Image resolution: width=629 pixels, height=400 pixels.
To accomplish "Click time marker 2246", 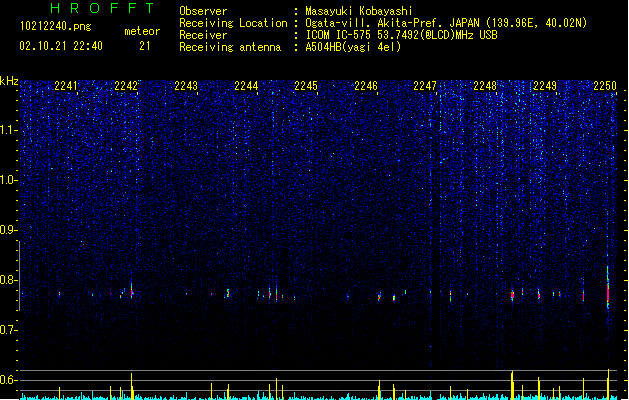I will 366,86.
